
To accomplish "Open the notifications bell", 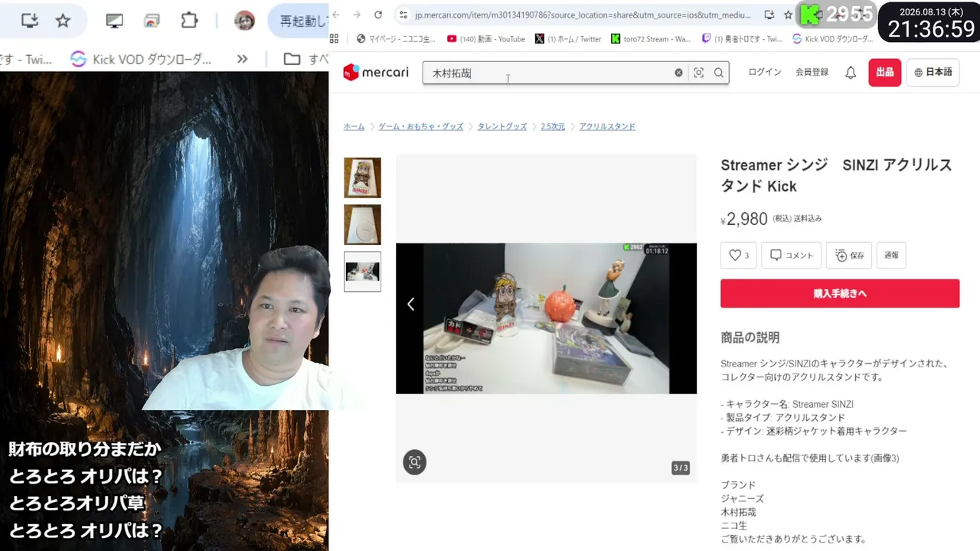I will [x=851, y=73].
